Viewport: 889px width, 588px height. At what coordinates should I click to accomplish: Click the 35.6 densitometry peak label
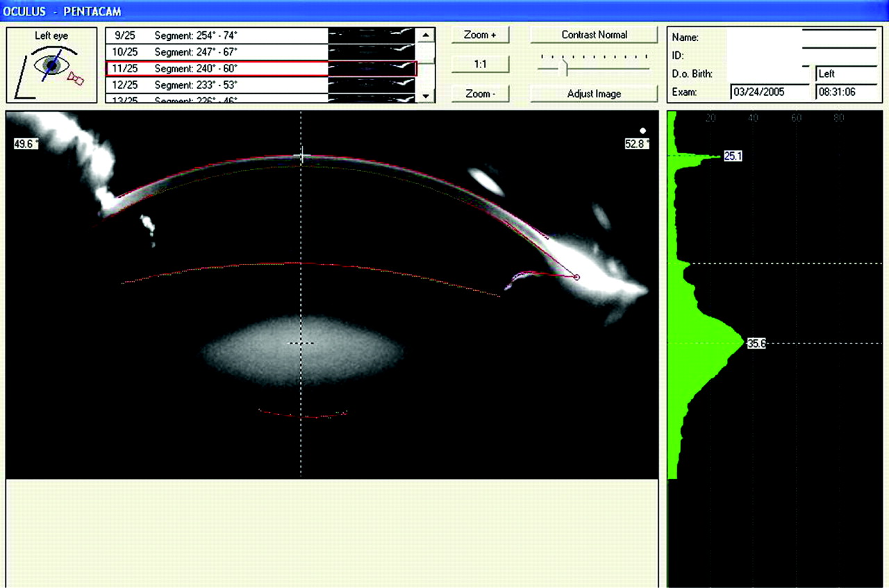pyautogui.click(x=756, y=343)
